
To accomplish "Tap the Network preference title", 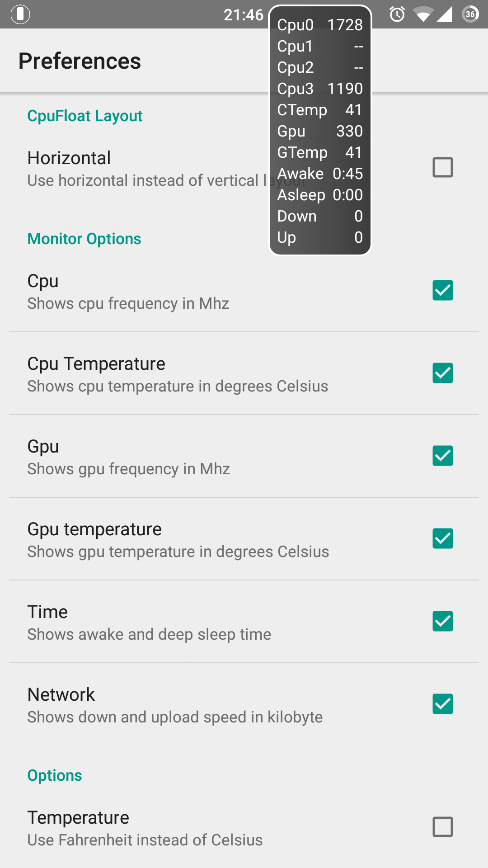I will [61, 694].
